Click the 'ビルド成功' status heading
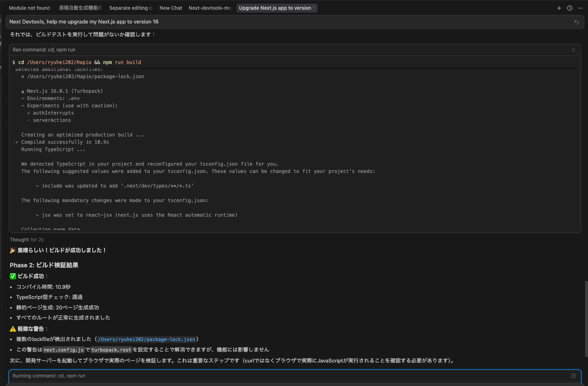The image size is (588, 386). (29, 276)
